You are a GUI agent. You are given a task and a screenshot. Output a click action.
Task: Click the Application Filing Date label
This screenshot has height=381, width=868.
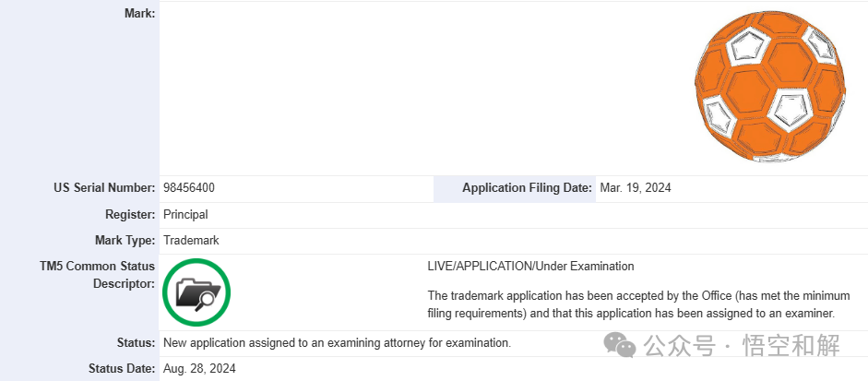click(527, 187)
